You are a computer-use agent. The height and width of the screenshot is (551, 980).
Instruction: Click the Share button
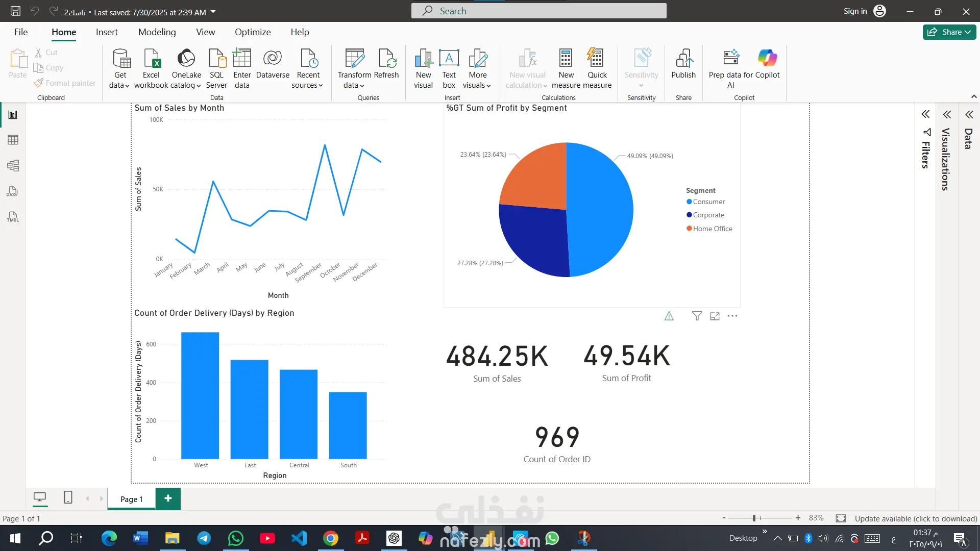pos(949,32)
